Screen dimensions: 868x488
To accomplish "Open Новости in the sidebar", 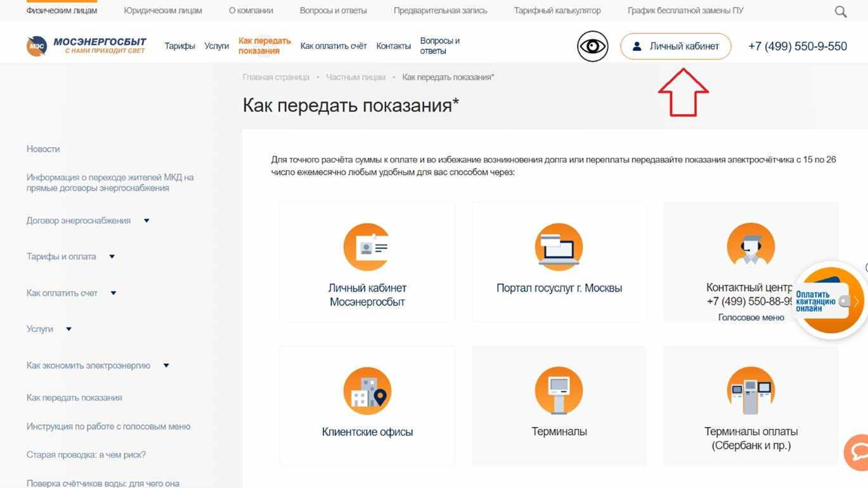I will coord(43,149).
